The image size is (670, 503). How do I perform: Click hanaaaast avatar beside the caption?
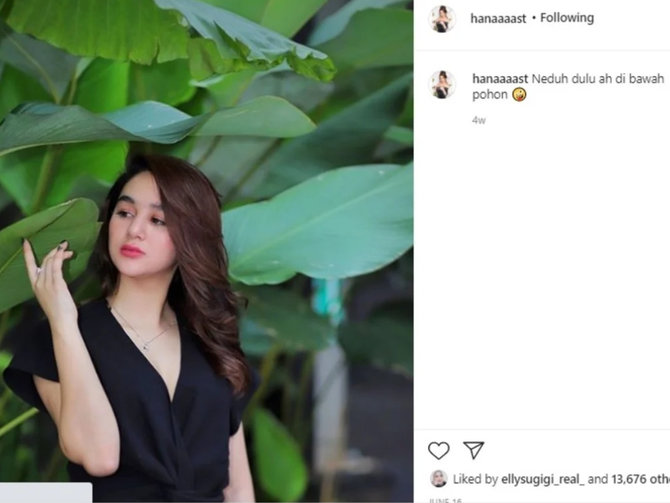tap(442, 85)
